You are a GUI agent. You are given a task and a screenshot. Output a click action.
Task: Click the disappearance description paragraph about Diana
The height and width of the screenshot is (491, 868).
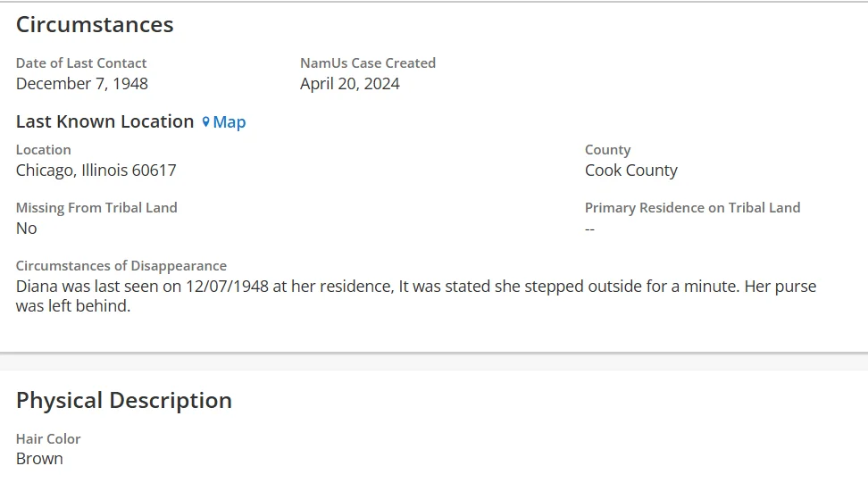pyautogui.click(x=416, y=295)
